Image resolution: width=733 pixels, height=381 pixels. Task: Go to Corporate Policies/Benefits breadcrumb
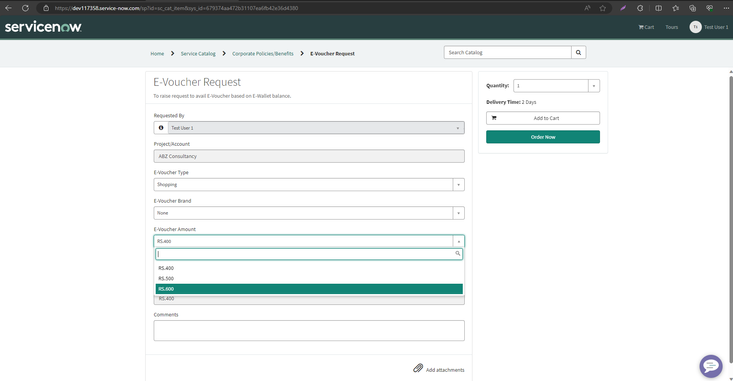263,54
